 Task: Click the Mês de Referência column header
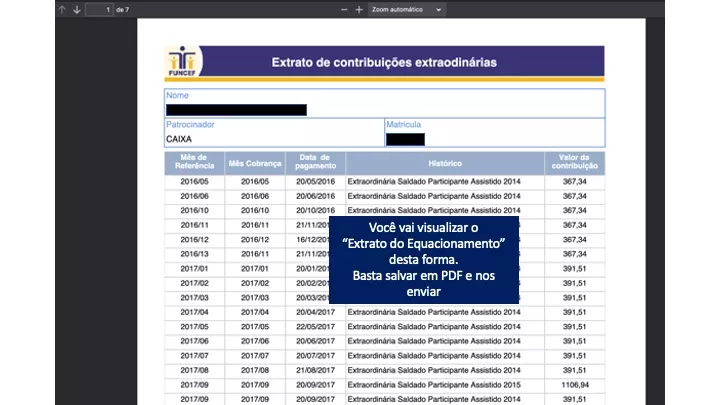tap(195, 162)
